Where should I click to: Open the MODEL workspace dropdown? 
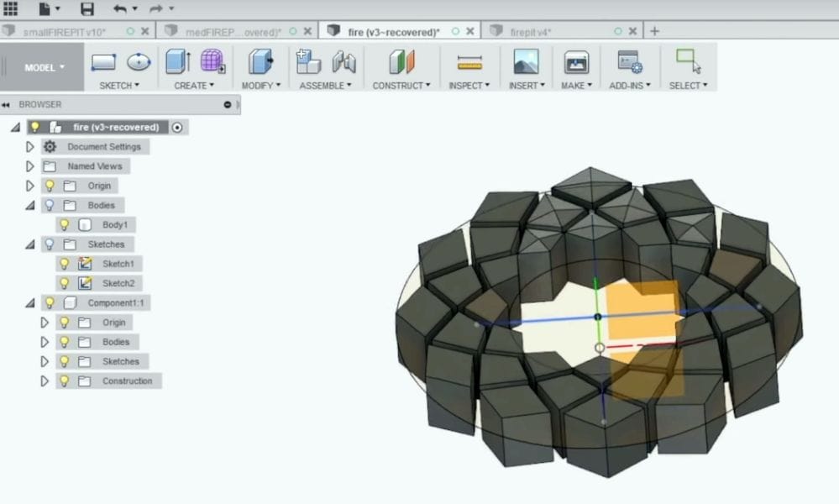click(44, 67)
